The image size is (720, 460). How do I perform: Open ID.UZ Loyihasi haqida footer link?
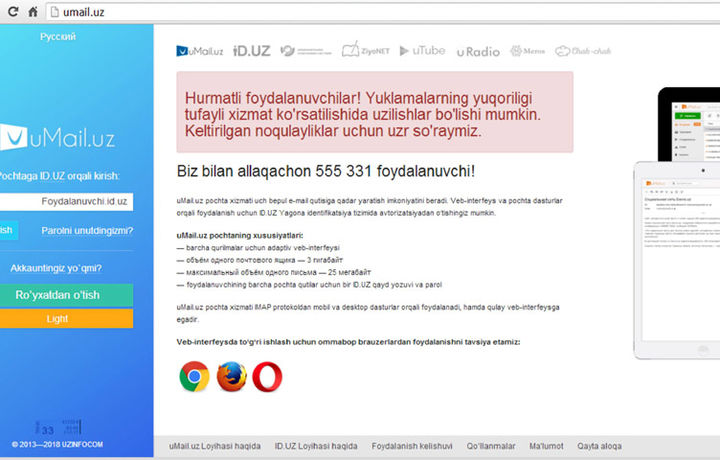tap(316, 446)
